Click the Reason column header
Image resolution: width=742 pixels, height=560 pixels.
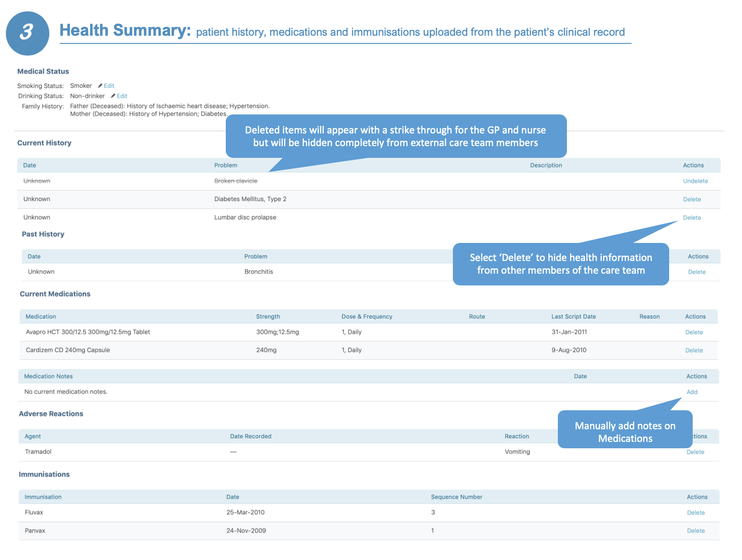[649, 317]
